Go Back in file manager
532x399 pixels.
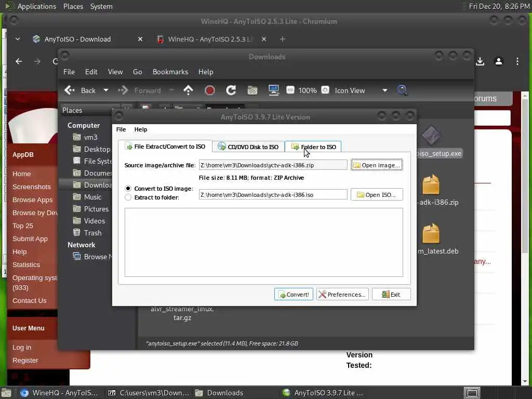click(x=80, y=90)
